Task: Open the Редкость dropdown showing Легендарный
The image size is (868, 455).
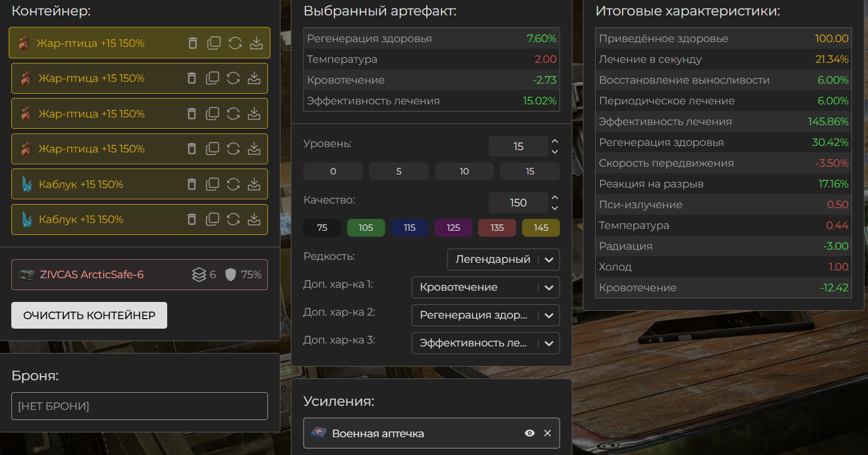Action: (x=503, y=259)
